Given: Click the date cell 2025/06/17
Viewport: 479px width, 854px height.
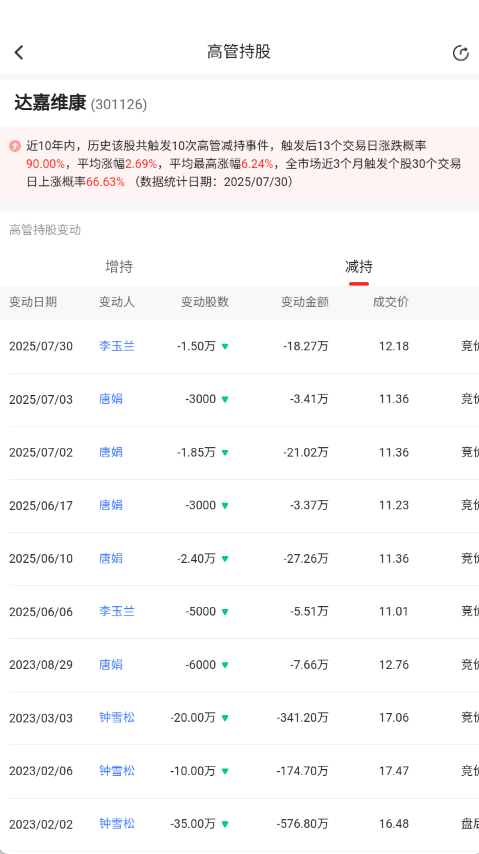Looking at the screenshot, I should point(41,505).
